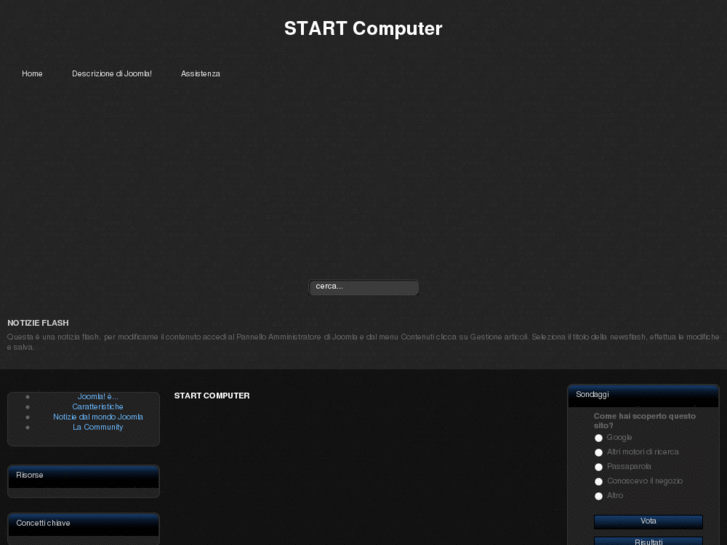Open Notizie dal mondo Joomla link

tap(98, 417)
